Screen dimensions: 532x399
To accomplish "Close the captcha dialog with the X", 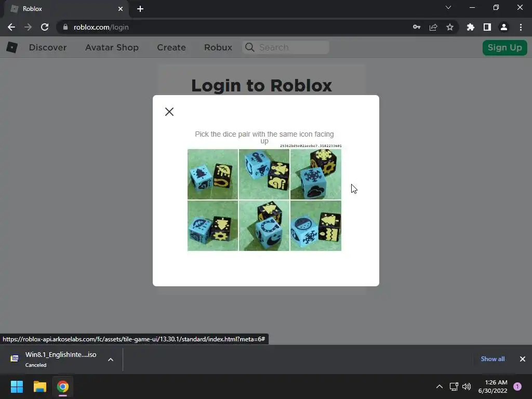I will point(169,112).
